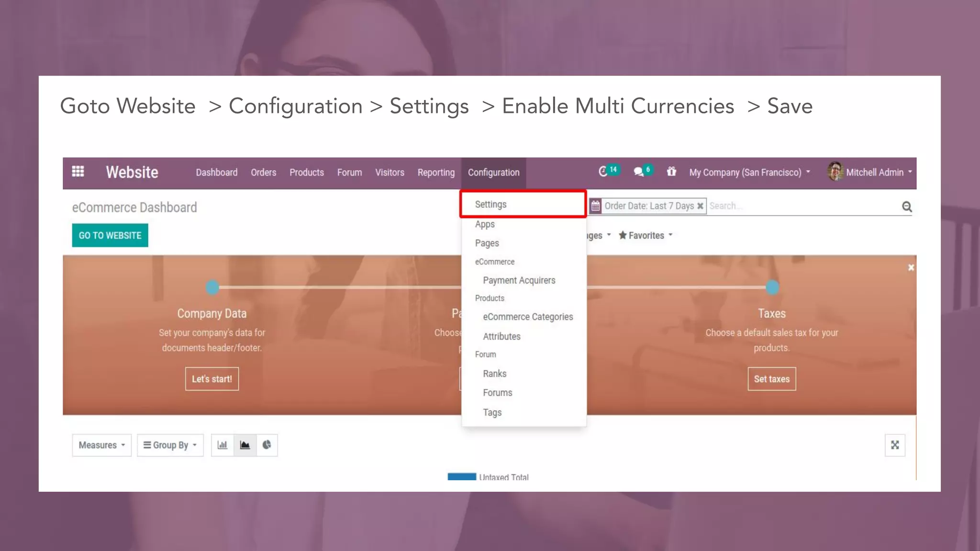Image resolution: width=980 pixels, height=551 pixels.
Task: Click the Website app title
Action: [132, 172]
